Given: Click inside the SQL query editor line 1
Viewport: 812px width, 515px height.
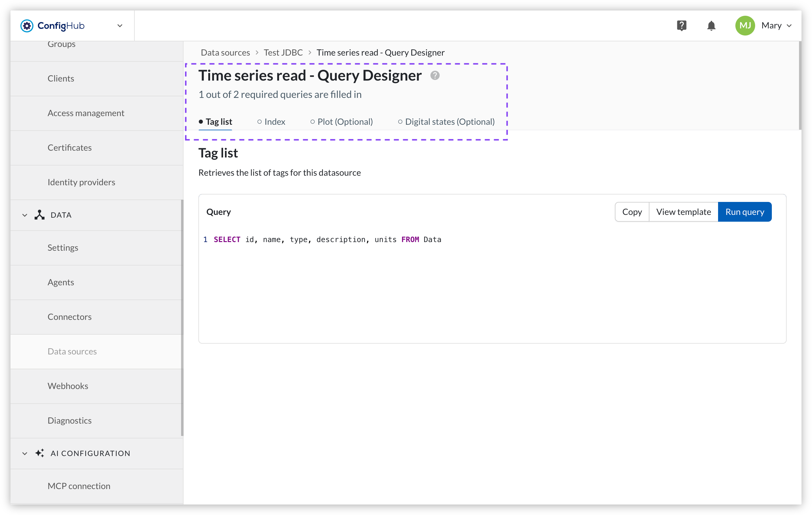Looking at the screenshot, I should 327,239.
